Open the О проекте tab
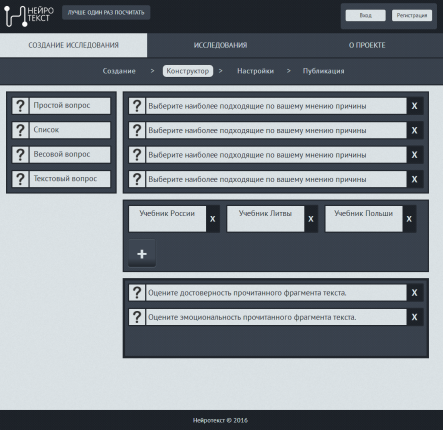 (367, 45)
